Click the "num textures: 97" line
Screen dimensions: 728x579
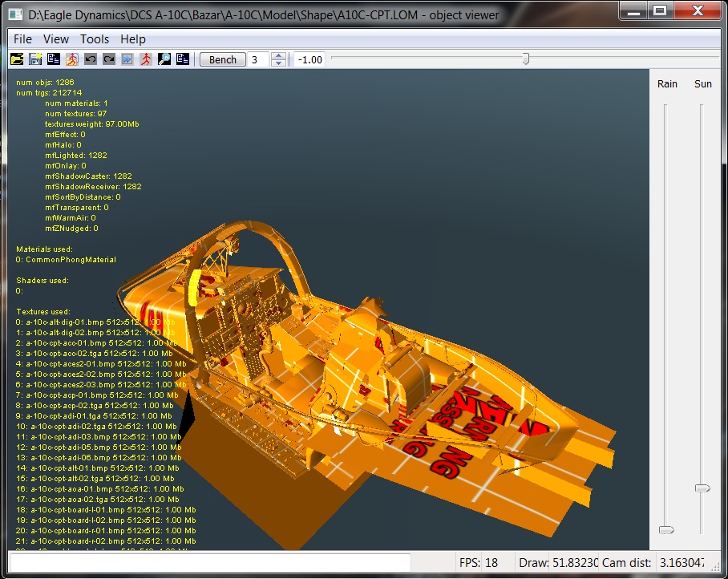tap(75, 114)
